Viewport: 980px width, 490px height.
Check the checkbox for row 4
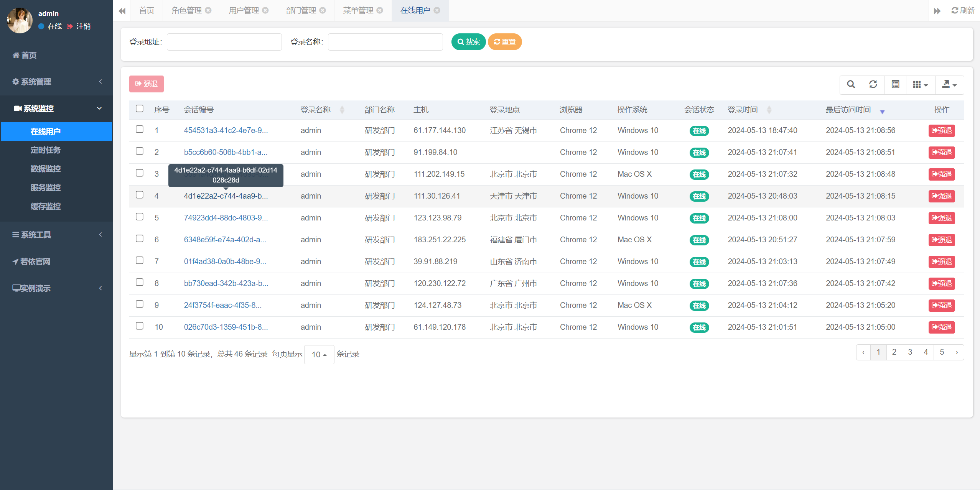140,195
